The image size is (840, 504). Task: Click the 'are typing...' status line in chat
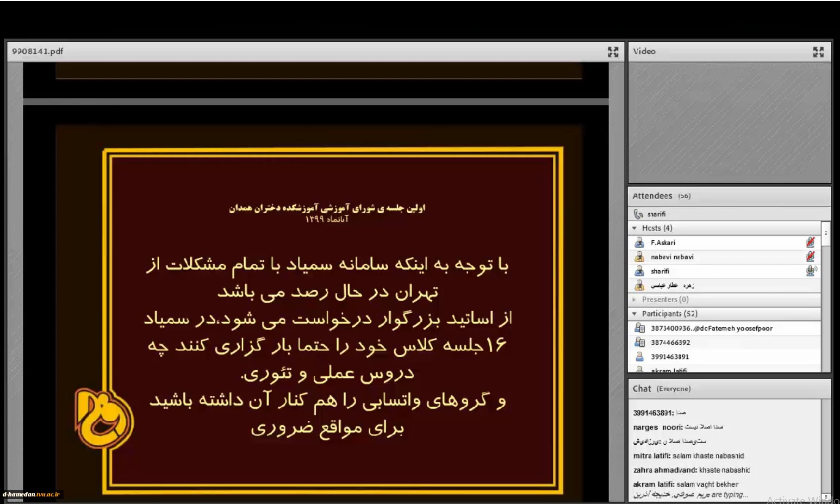tap(690, 494)
